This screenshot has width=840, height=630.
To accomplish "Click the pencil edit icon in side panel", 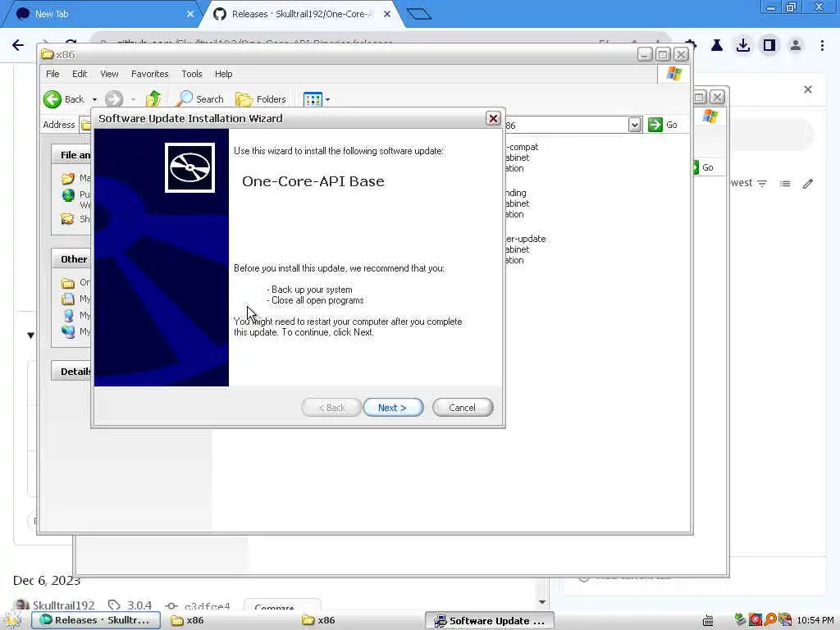I will pyautogui.click(x=808, y=184).
